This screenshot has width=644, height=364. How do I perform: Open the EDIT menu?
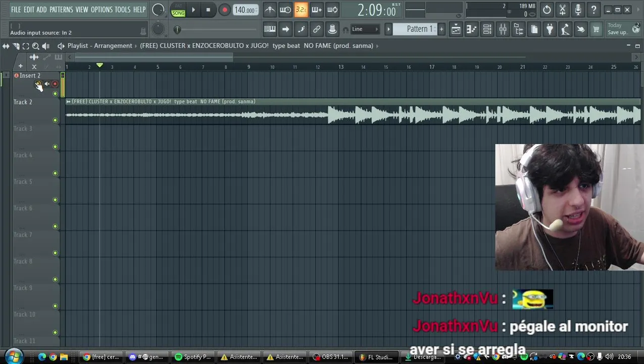29,10
